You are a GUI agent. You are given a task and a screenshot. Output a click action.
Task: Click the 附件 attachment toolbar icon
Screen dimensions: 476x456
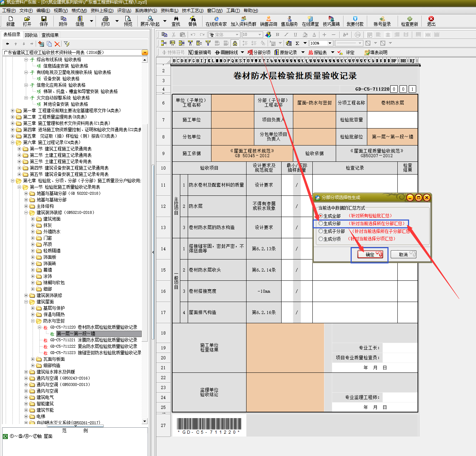[x=63, y=21]
